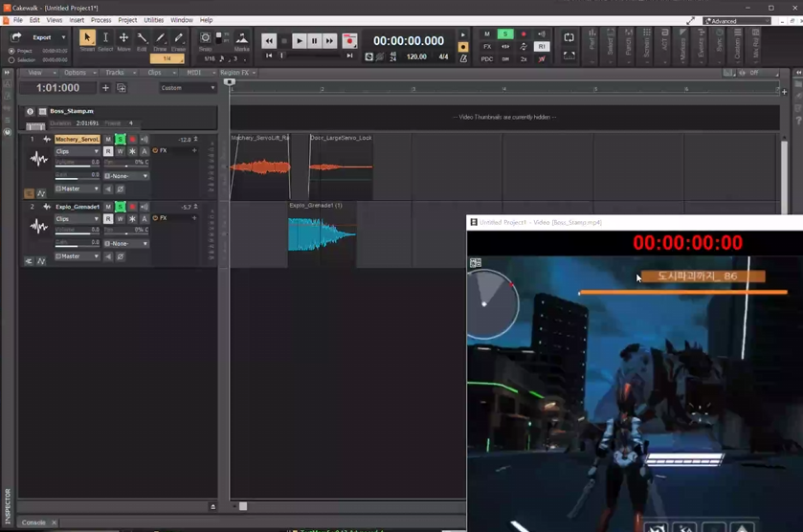Select the Door_LargeServo_Lock clip
The height and width of the screenshot is (532, 803).
coord(341,166)
